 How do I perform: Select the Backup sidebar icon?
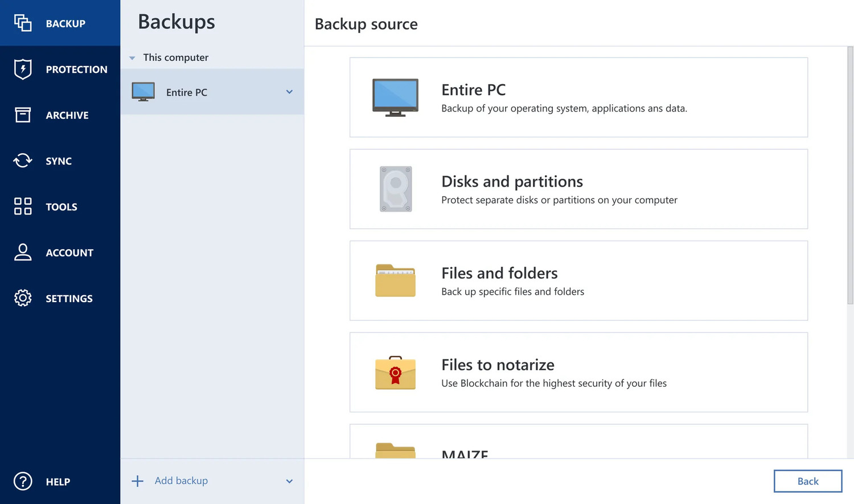point(23,23)
